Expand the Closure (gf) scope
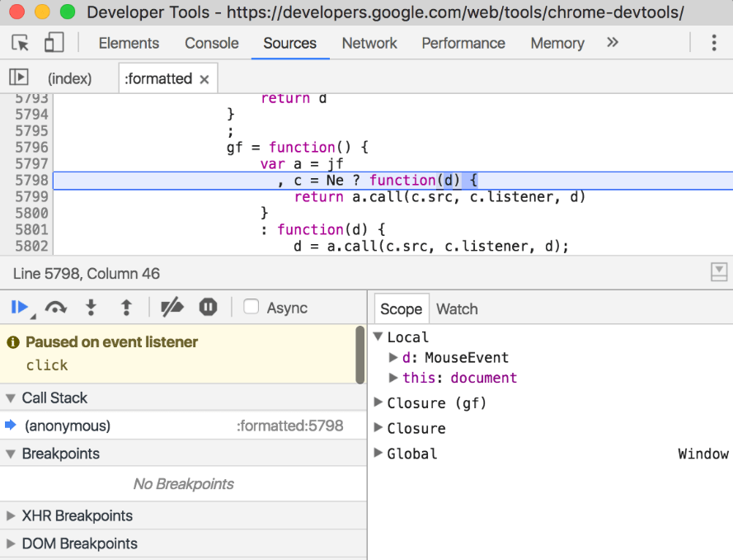The image size is (733, 560). click(378, 402)
